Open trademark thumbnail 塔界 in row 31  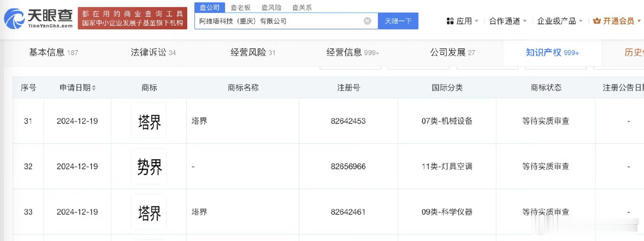tap(149, 121)
